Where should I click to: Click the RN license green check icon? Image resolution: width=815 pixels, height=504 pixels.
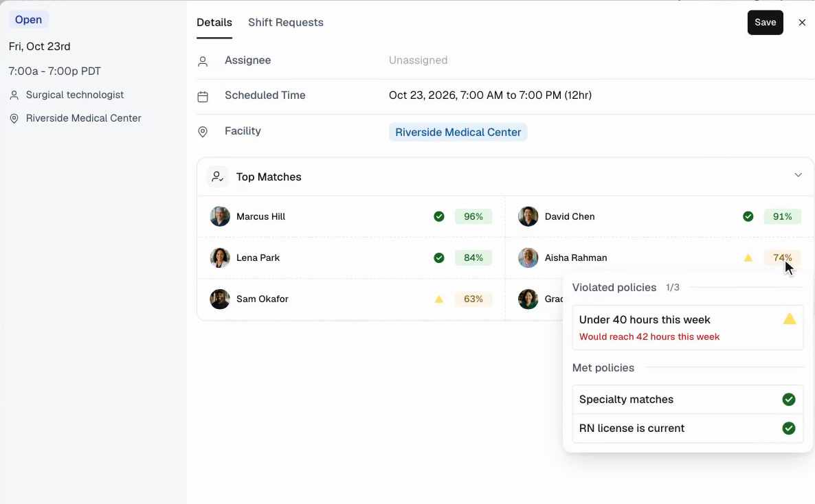click(788, 428)
